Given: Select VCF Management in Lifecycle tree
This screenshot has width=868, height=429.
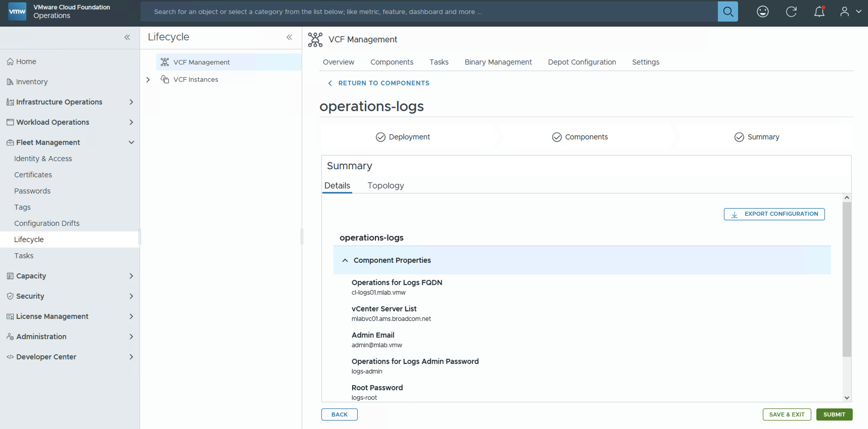Looking at the screenshot, I should point(201,62).
